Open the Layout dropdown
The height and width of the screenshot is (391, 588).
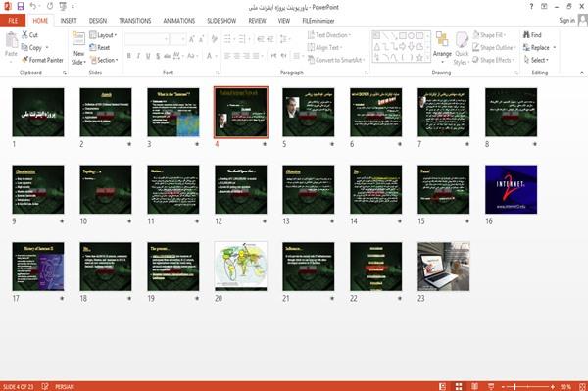[x=103, y=35]
